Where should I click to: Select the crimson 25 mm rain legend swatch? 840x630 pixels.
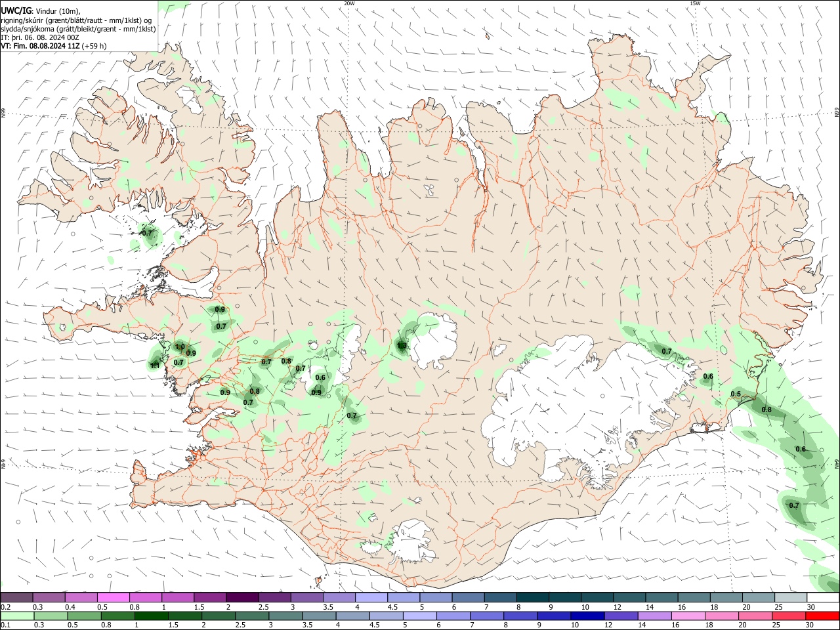pyautogui.click(x=790, y=616)
